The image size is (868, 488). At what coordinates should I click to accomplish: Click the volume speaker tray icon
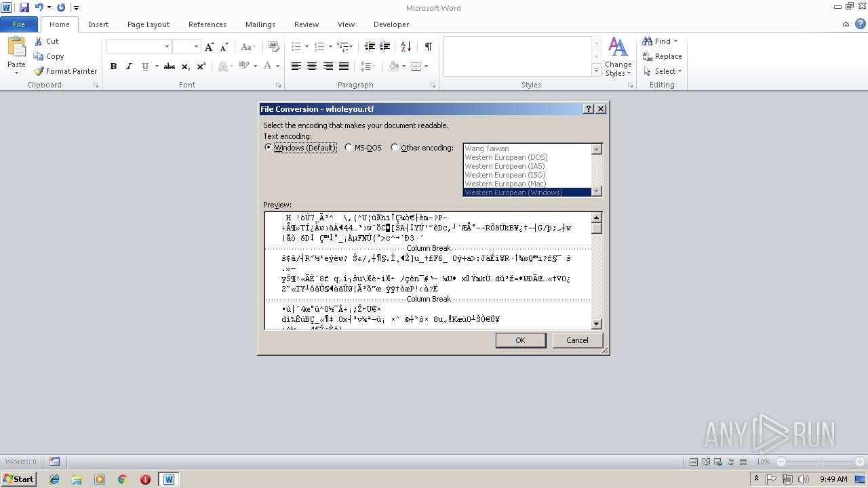[x=804, y=479]
